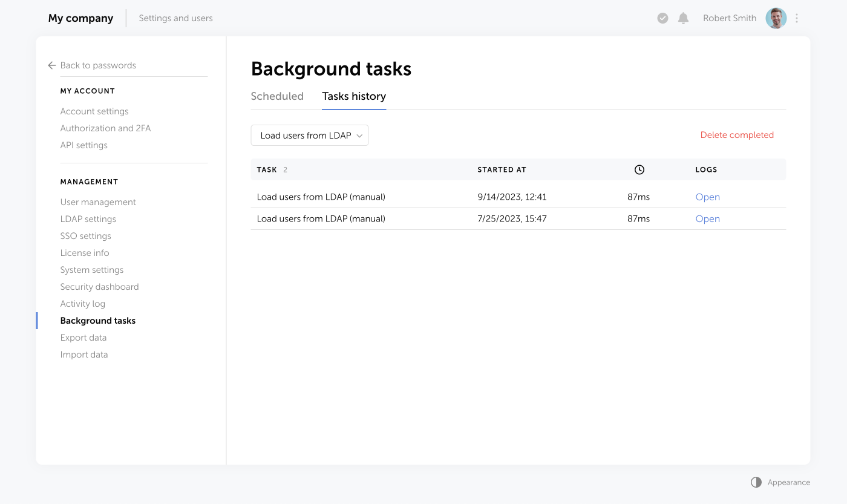The image size is (847, 504).
Task: Open the three-dot overflow menu
Action: click(796, 18)
